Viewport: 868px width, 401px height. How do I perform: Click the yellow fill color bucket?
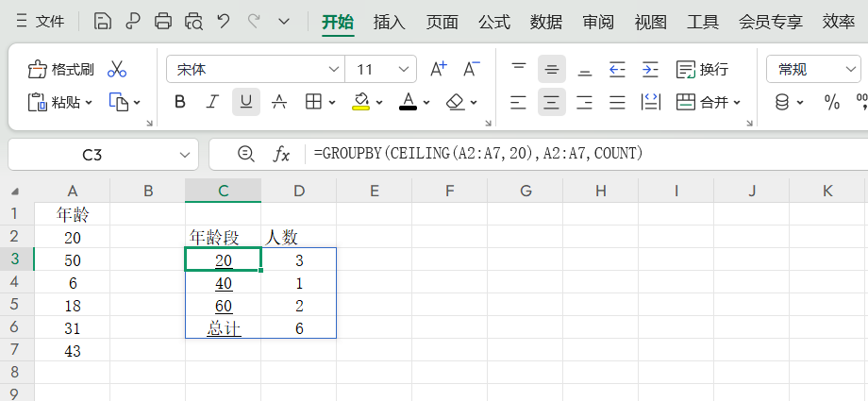(360, 102)
